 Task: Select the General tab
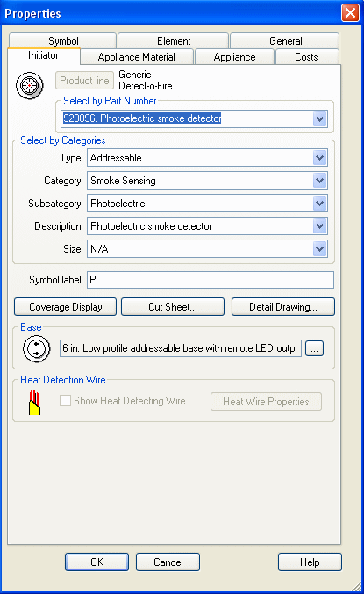tap(285, 40)
